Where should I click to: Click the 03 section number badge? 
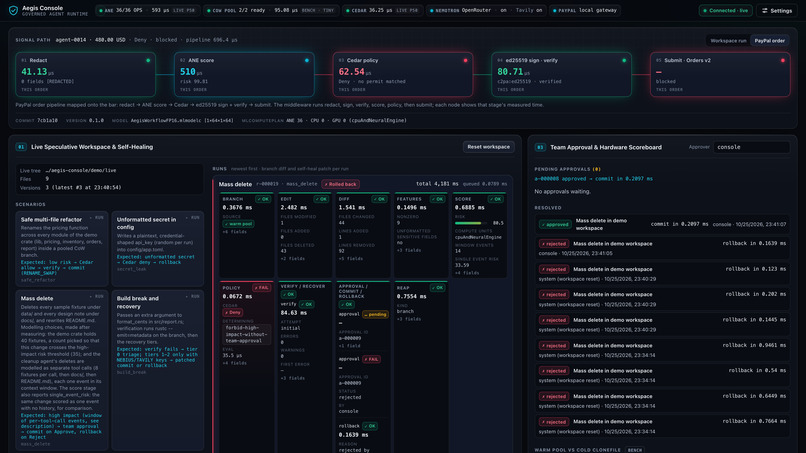(x=540, y=147)
